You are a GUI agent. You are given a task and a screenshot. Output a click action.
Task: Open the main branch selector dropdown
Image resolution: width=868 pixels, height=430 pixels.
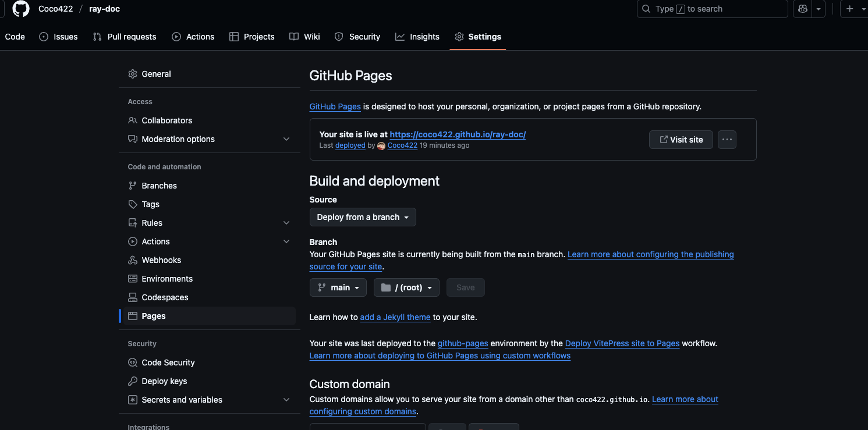(338, 287)
